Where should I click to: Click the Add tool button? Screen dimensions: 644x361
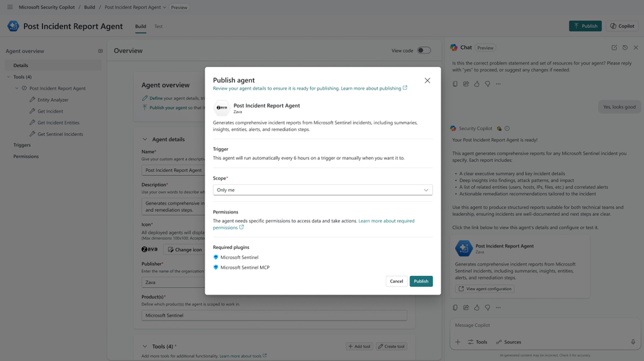[x=359, y=346]
